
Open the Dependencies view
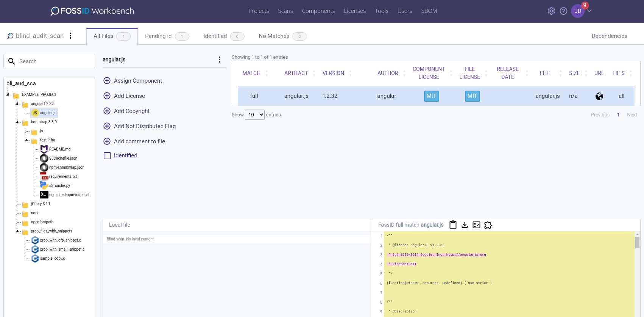pyautogui.click(x=609, y=36)
